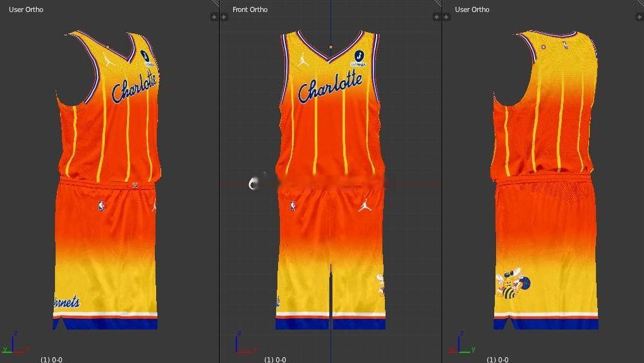This screenshot has height=363, width=644.
Task: Open properties plus icon in right User Ortho viewport
Action: tap(640, 17)
